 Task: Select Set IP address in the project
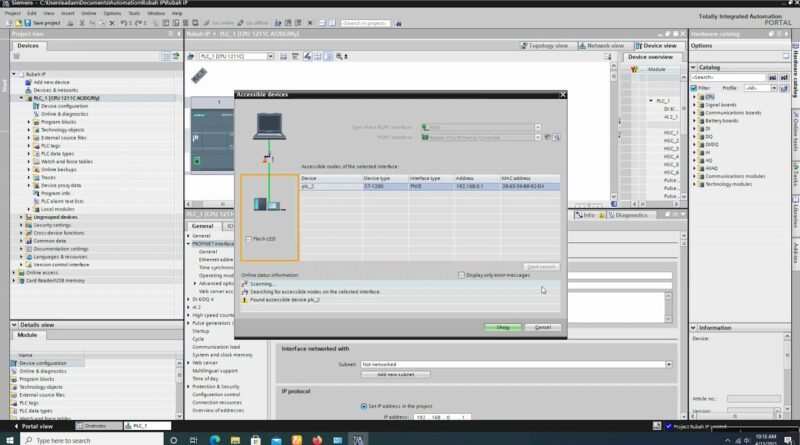pyautogui.click(x=364, y=406)
